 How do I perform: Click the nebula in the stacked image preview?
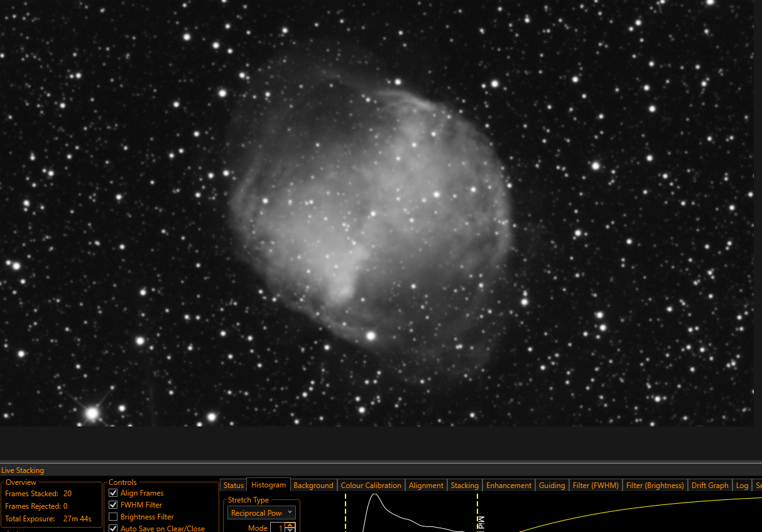(371, 214)
